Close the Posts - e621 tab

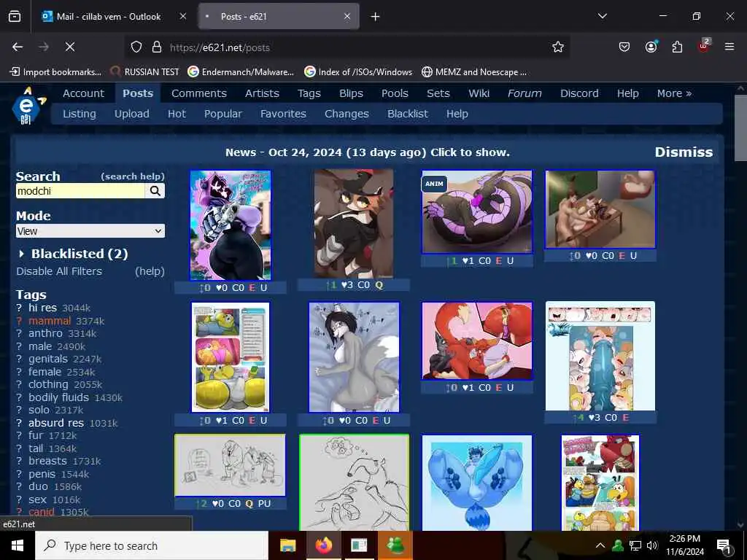click(x=347, y=16)
